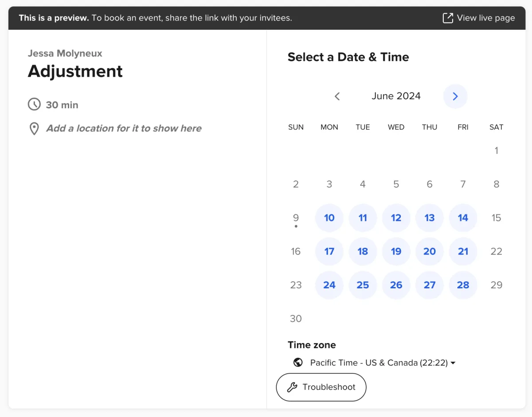Click the unavailable date 15

[497, 218]
